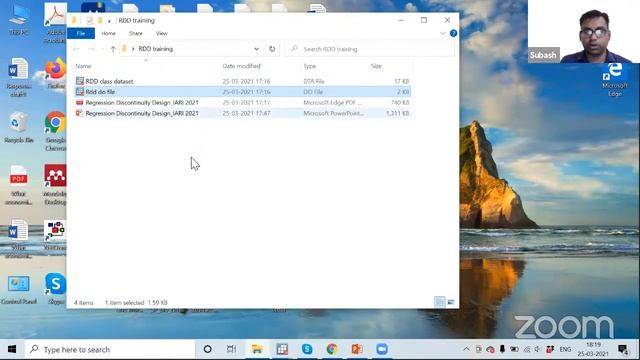
Task: Select the RDD class dataset file
Action: pyautogui.click(x=242, y=81)
